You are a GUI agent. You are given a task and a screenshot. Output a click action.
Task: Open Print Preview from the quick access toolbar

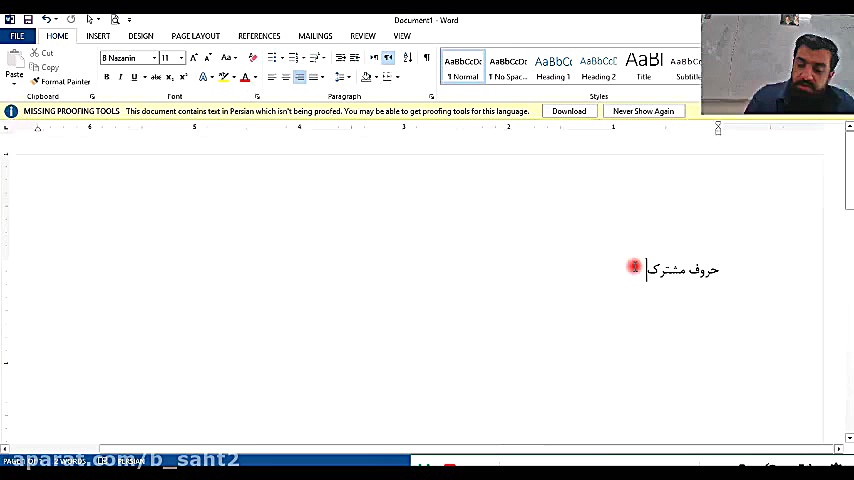[115, 20]
